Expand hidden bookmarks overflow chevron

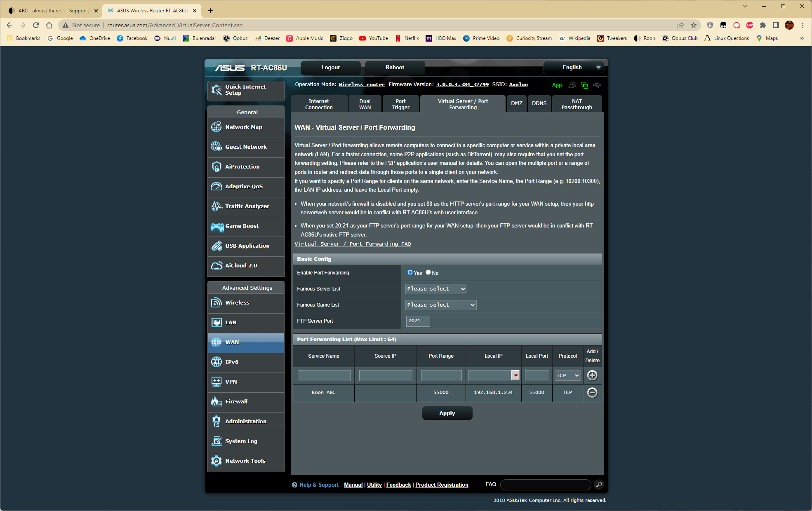click(802, 38)
